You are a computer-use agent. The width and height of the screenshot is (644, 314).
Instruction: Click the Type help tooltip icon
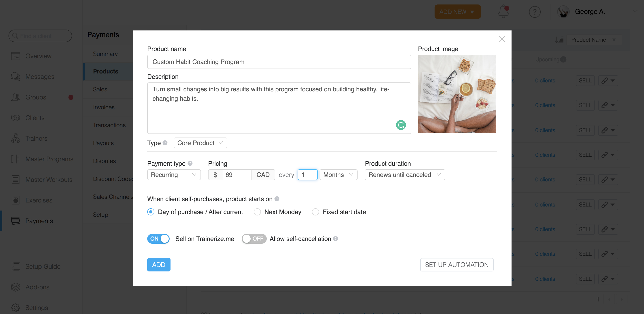tap(165, 143)
